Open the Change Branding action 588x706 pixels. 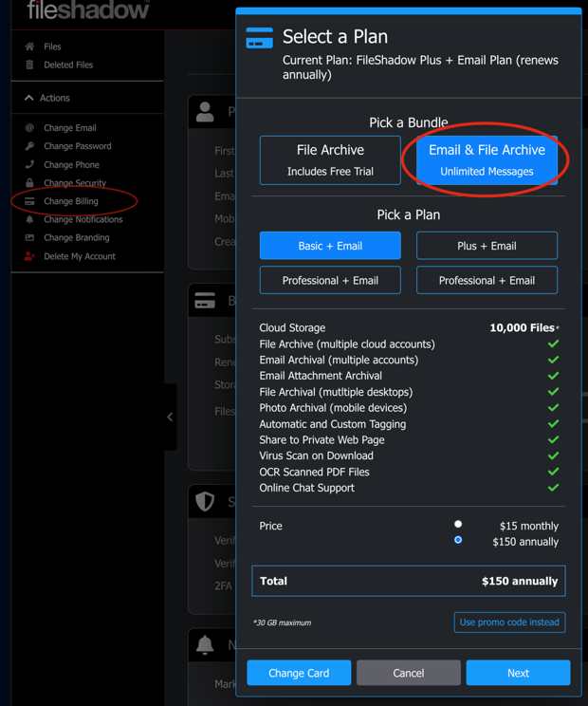pyautogui.click(x=77, y=237)
